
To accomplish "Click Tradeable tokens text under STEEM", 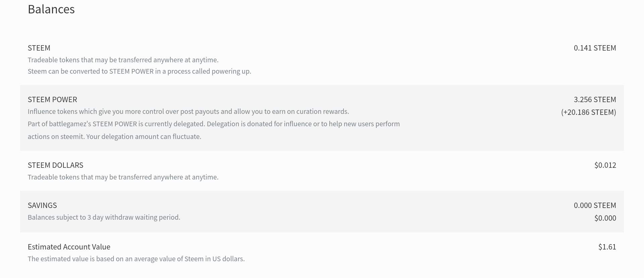I will pyautogui.click(x=123, y=60).
